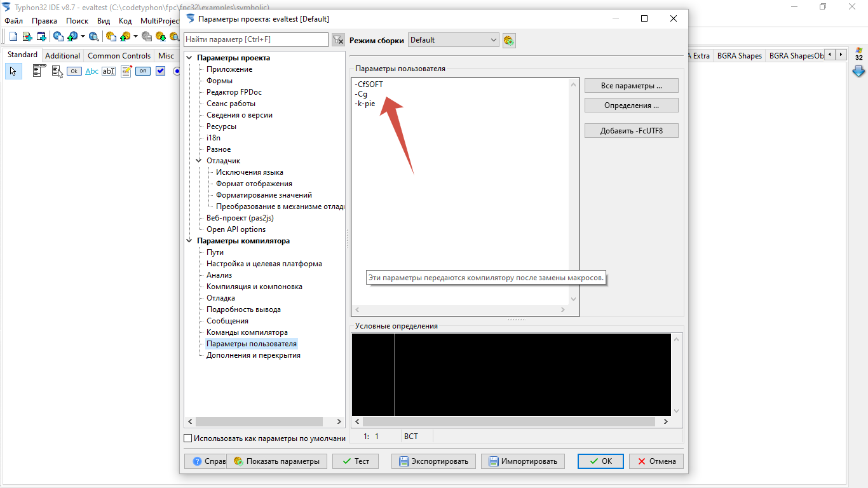This screenshot has width=868, height=488.
Task: Switch to the Common Controls palette tab
Action: click(x=119, y=56)
